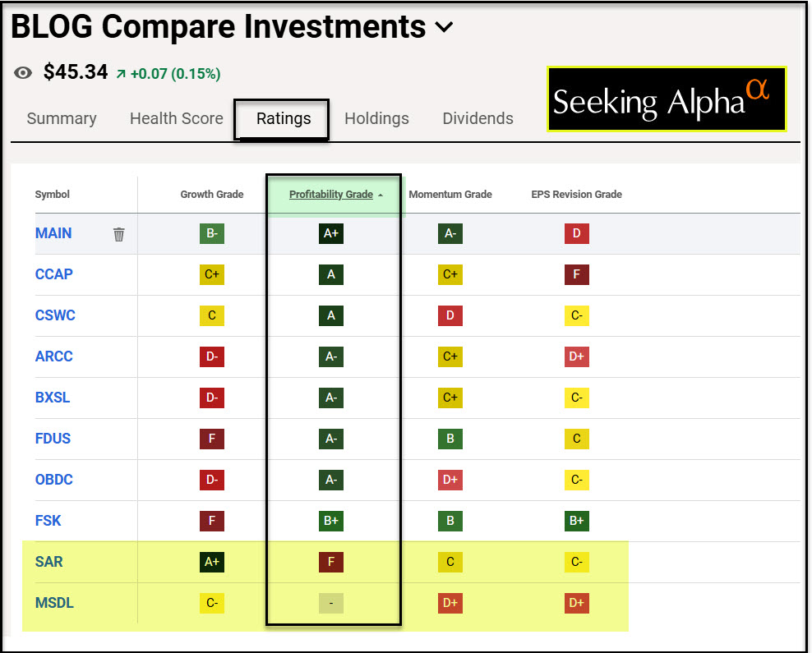Open the ARCC symbol page
812x653 pixels.
53,356
